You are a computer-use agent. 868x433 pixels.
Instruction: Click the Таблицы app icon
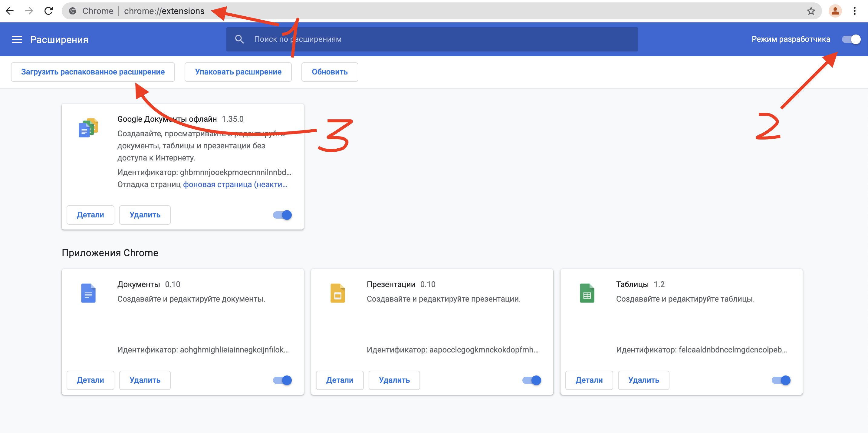click(587, 293)
